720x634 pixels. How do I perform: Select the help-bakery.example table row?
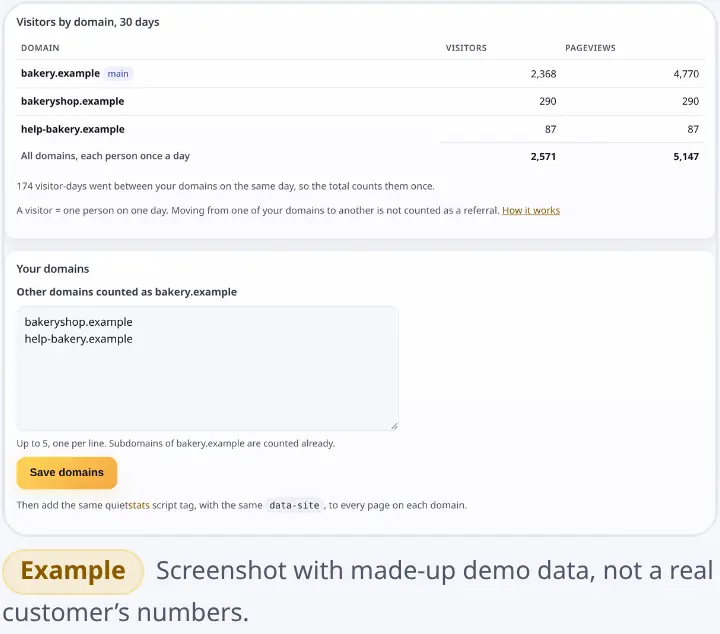[x=360, y=129]
